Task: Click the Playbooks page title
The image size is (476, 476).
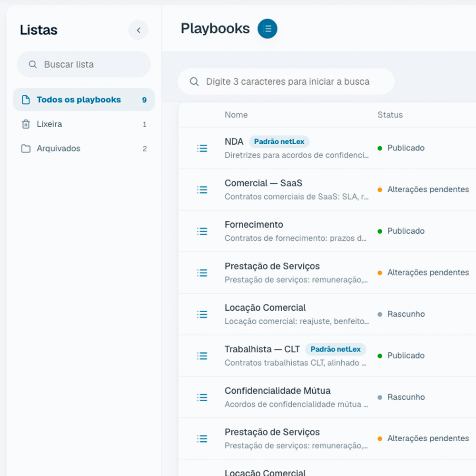Action: tap(215, 29)
